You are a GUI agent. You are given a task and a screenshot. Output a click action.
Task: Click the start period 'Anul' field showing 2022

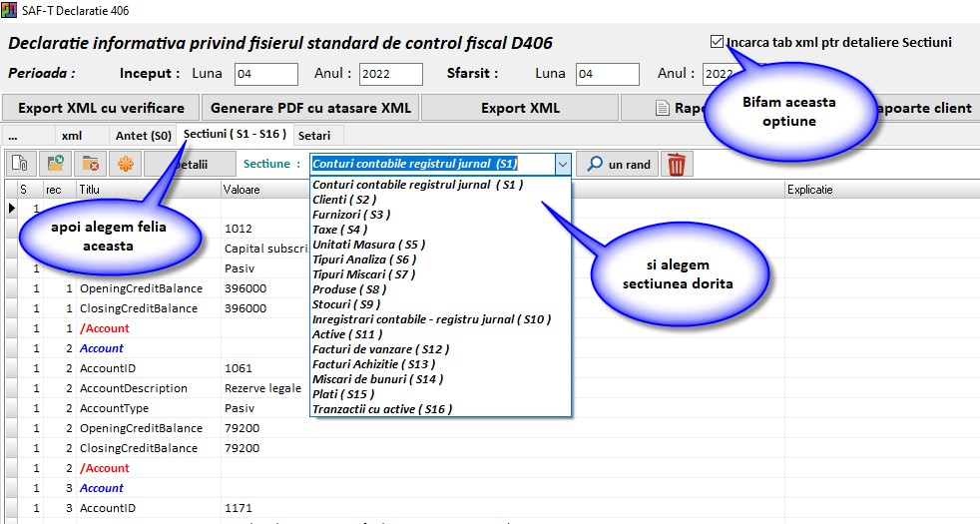390,74
